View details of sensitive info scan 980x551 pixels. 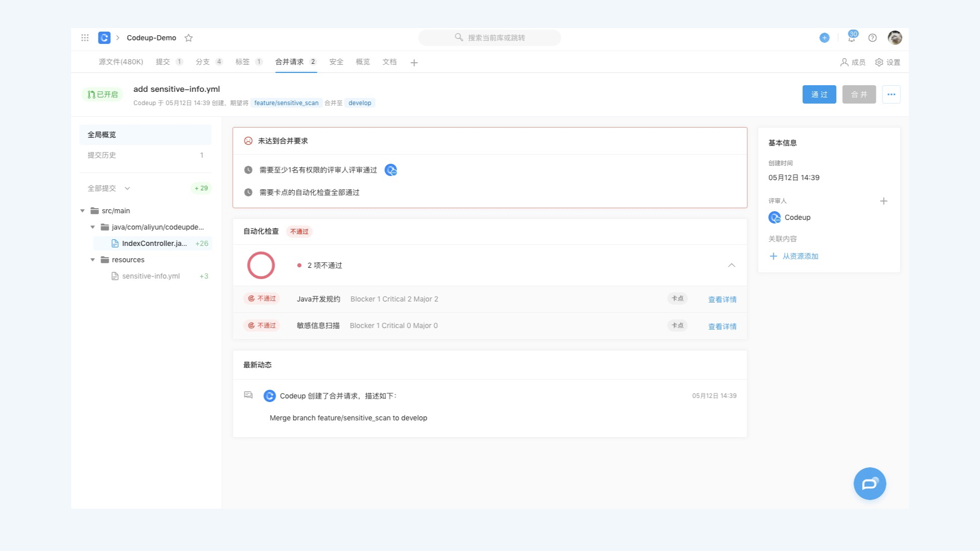pyautogui.click(x=722, y=327)
